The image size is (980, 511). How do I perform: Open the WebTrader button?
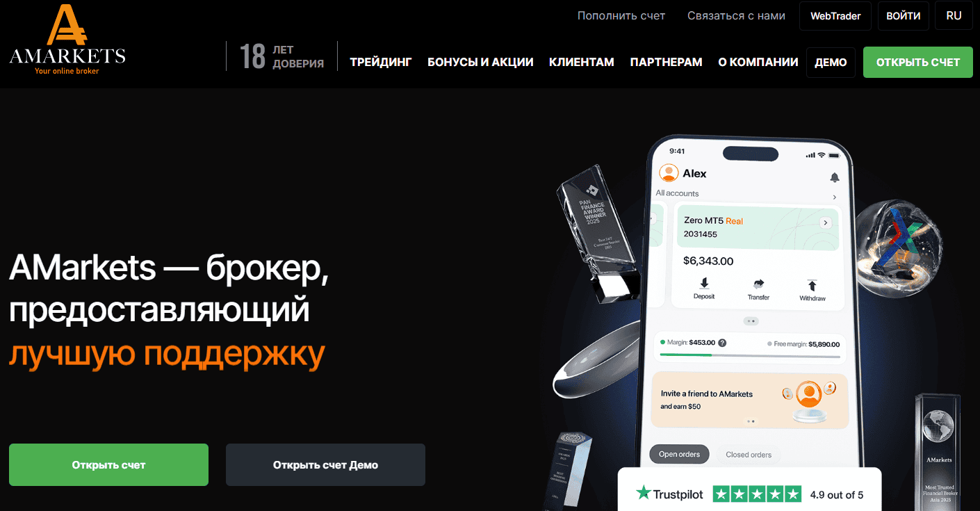point(835,16)
